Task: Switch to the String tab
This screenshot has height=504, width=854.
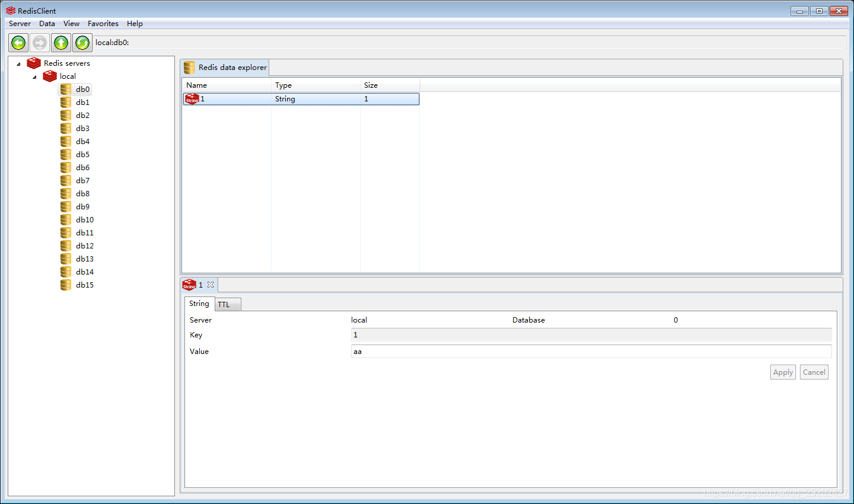Action: (x=199, y=304)
